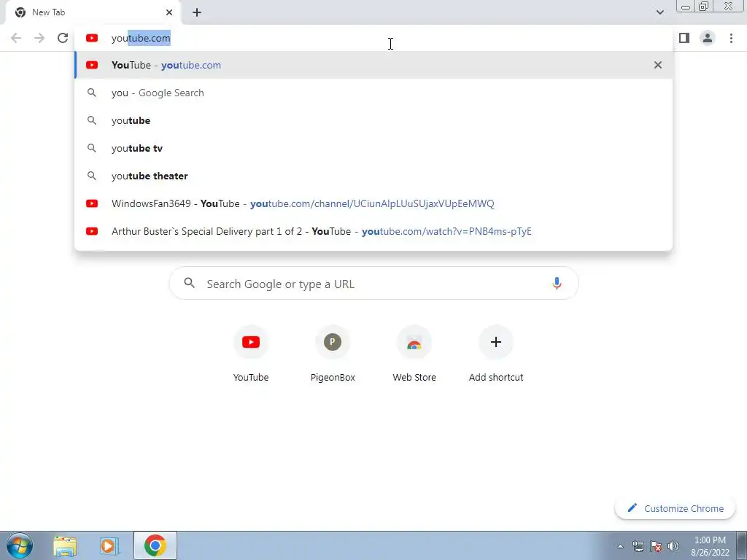Click the Chrome taskbar icon
The image size is (747, 560).
(x=155, y=545)
